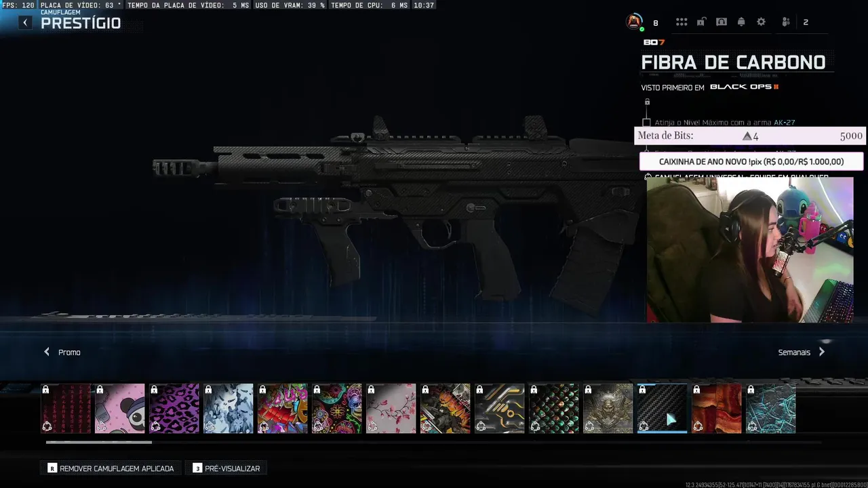Select the cherry blossom branch camouflage
Screen dimensions: 868x488
pyautogui.click(x=391, y=409)
